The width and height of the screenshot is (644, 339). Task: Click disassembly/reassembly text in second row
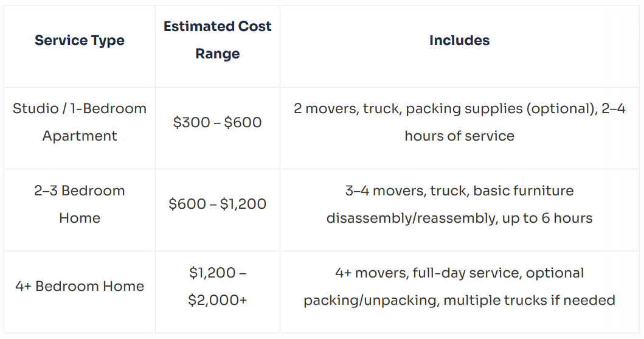click(412, 218)
